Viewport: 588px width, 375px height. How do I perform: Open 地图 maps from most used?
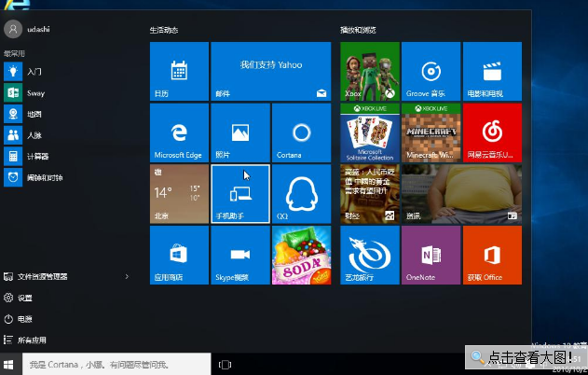[67, 114]
